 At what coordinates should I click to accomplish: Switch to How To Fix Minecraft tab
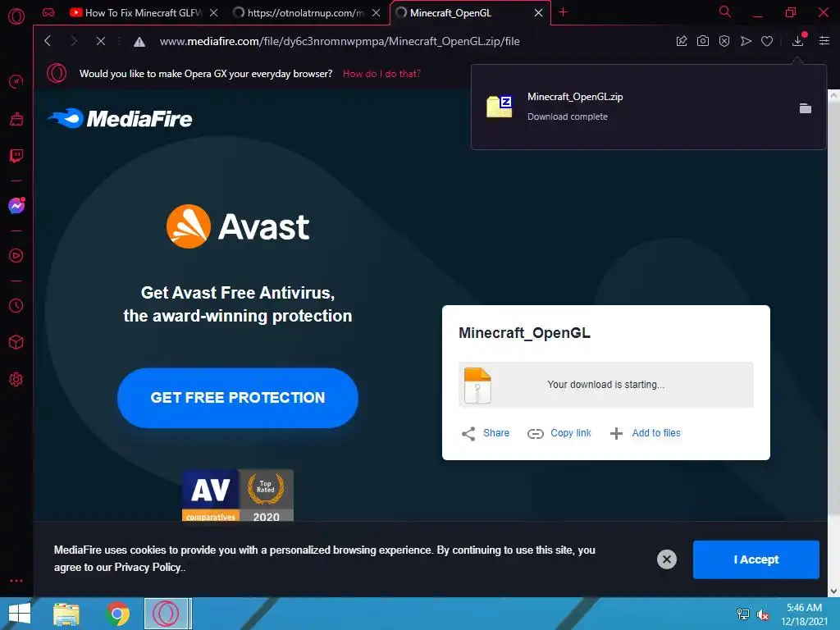tap(137, 13)
